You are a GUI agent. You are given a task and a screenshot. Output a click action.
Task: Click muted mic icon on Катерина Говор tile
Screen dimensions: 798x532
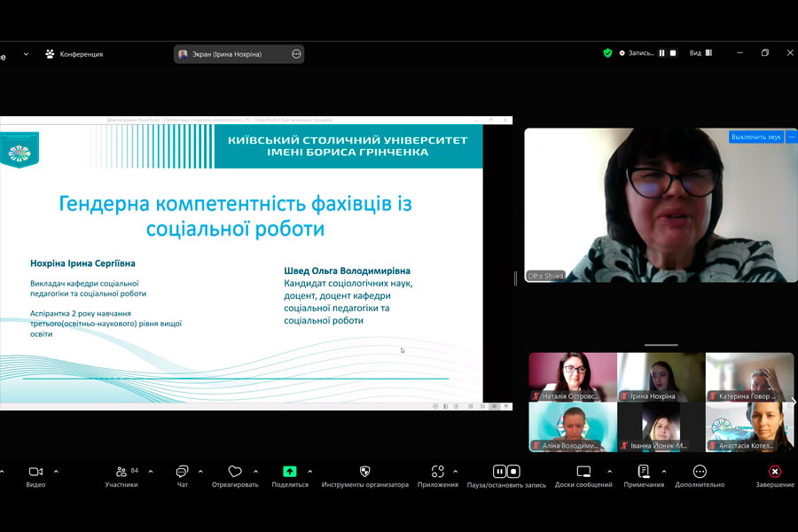point(713,396)
